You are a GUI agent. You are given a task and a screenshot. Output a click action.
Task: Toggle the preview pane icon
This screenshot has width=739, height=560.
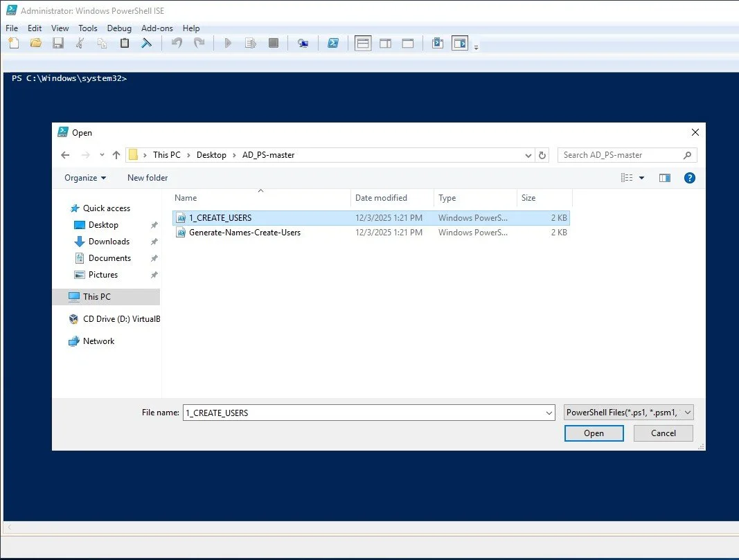click(664, 178)
